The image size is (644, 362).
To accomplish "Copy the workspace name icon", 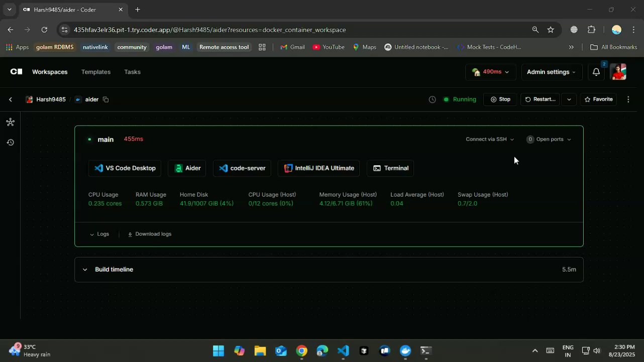I will [x=105, y=100].
